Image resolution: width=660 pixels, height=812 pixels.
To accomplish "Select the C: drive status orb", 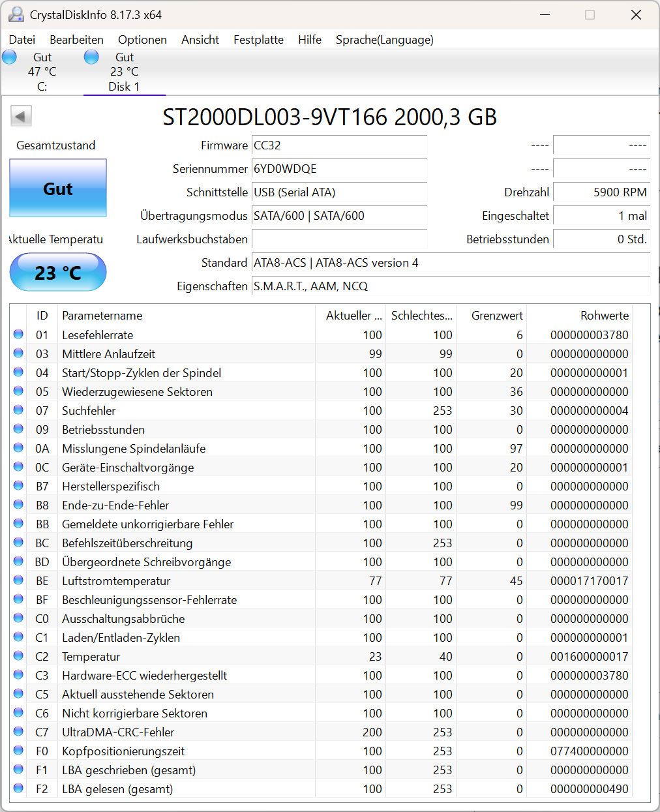I will 9,57.
